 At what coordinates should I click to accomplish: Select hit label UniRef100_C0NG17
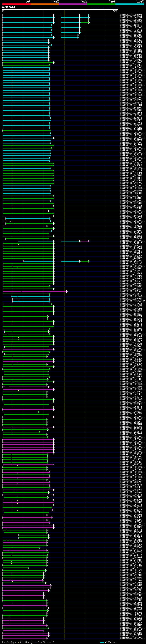[131, 256]
